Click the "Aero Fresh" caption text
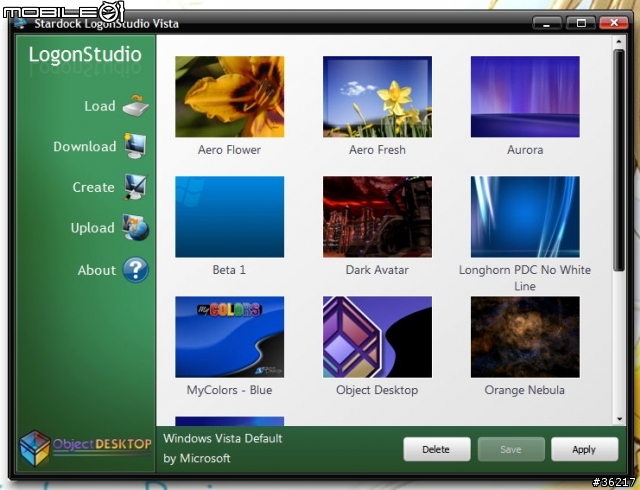This screenshot has height=490, width=640. coord(377,150)
